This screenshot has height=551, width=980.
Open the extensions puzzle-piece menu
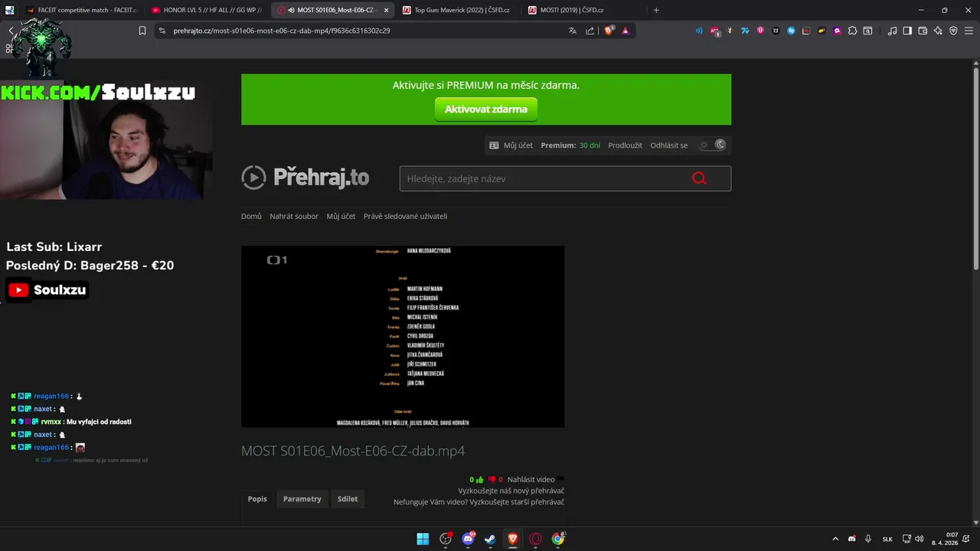click(x=852, y=31)
